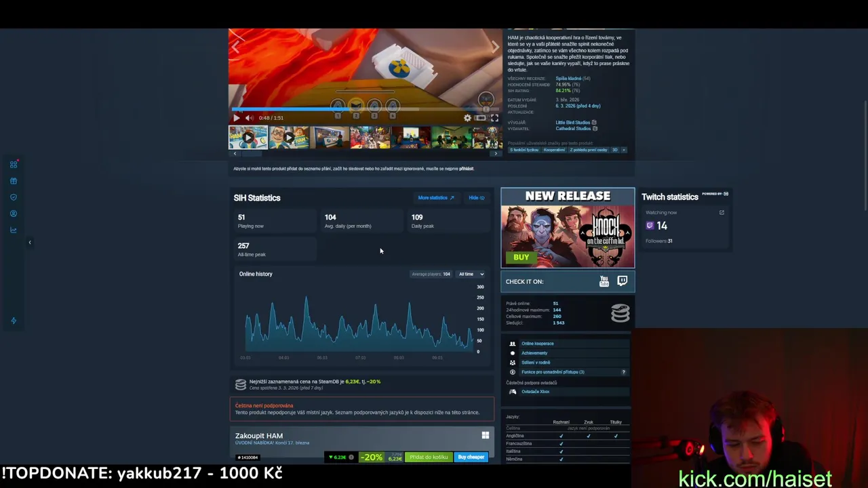The width and height of the screenshot is (868, 488).
Task: Open developer Little Bird Studios link
Action: click(572, 123)
